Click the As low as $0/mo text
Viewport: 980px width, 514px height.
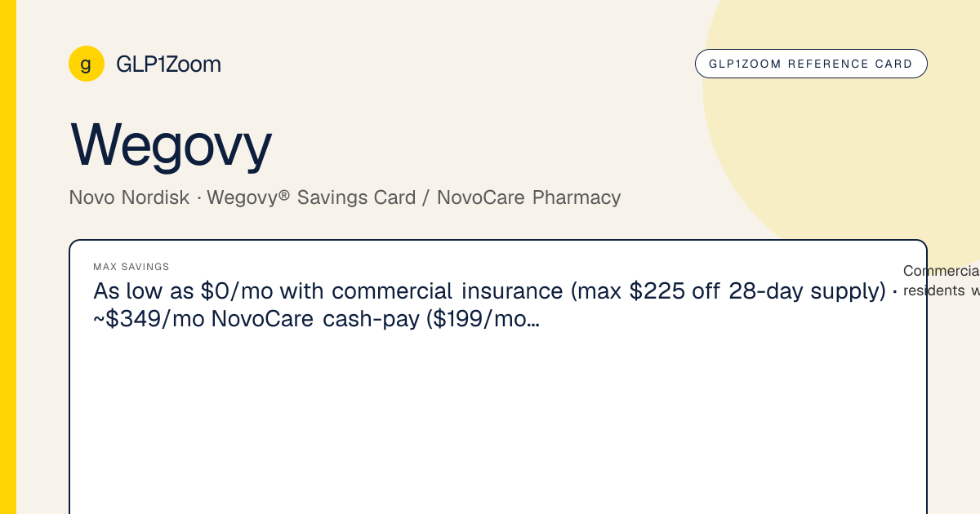point(184,291)
